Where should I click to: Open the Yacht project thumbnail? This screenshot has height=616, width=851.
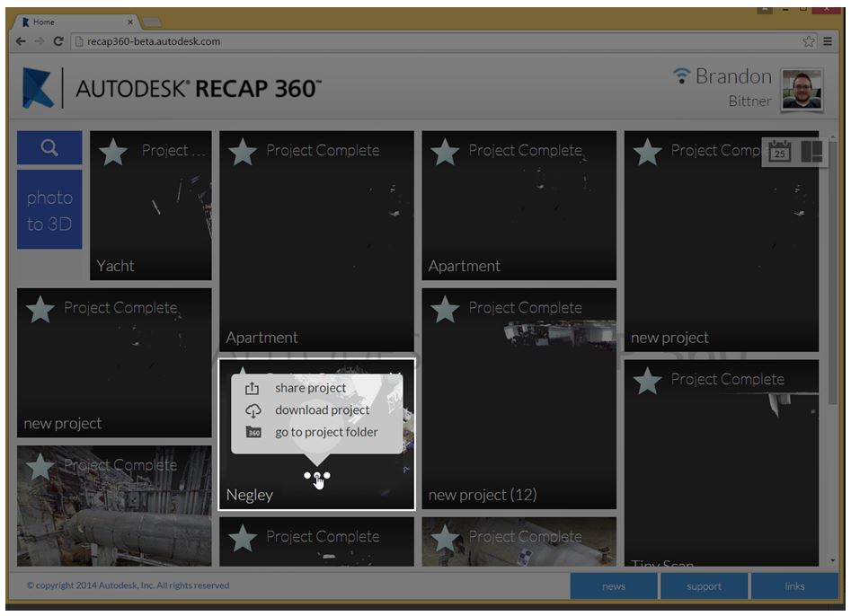(x=151, y=206)
